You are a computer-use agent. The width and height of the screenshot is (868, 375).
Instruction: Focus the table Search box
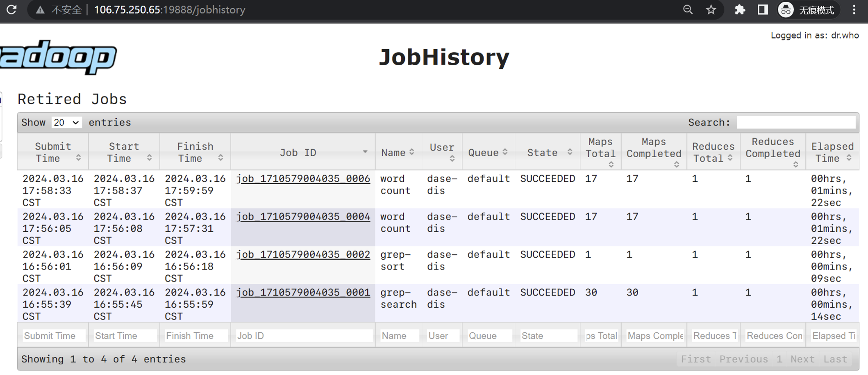(x=796, y=122)
